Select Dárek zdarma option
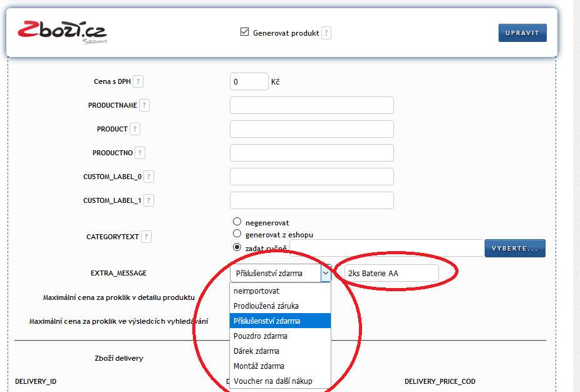Image resolution: width=580 pixels, height=392 pixels. (256, 351)
